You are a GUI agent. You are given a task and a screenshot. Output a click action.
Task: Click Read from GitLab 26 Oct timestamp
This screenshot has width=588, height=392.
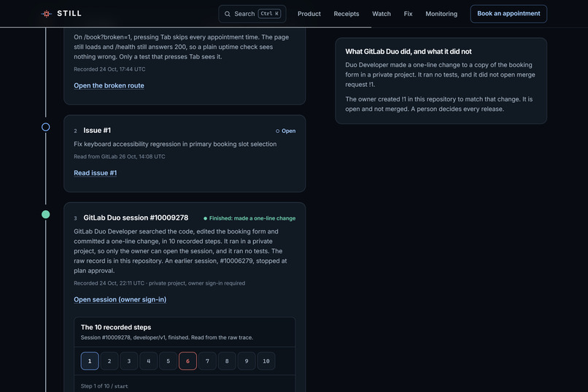[x=119, y=157]
